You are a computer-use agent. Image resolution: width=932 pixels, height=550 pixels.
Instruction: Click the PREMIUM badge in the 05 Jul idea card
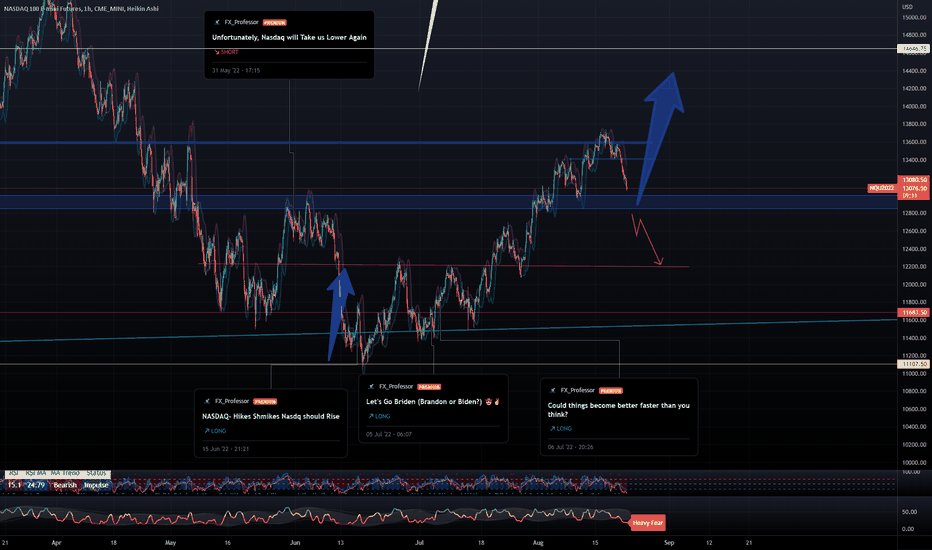(429, 387)
